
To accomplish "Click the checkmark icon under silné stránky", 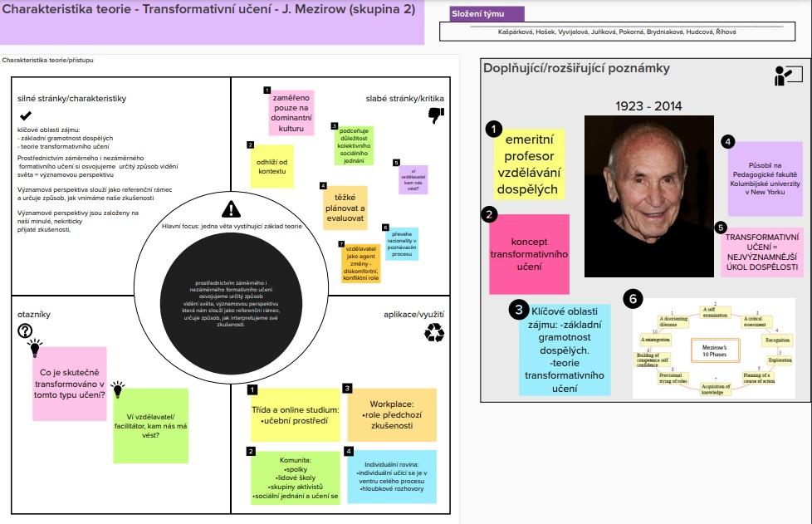I will [25, 115].
